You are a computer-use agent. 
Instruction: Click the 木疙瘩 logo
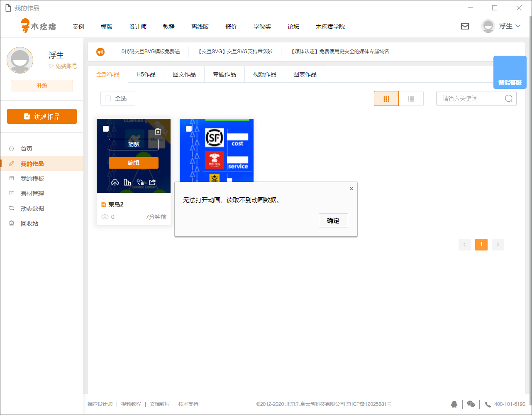(39, 26)
